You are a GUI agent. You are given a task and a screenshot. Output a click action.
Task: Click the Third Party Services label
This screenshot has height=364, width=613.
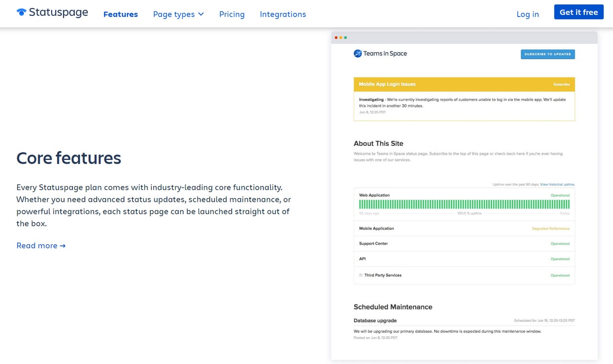coord(383,275)
